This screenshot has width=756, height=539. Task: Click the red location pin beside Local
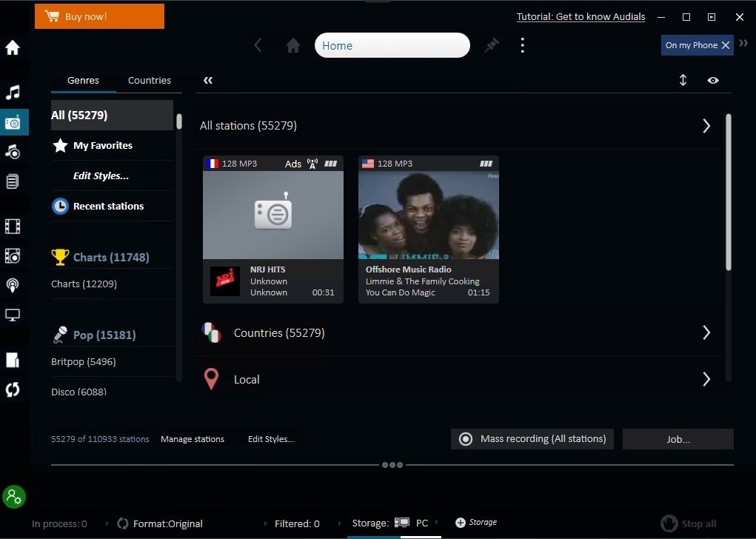pos(211,379)
